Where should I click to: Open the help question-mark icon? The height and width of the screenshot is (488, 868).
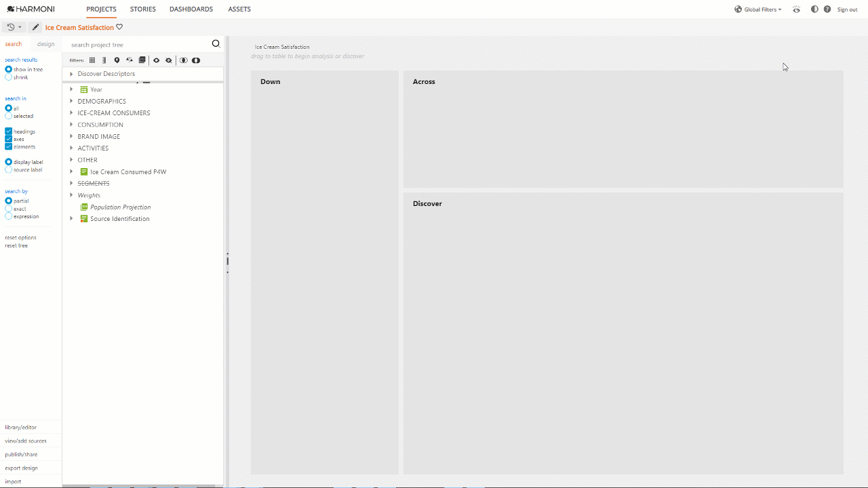pyautogui.click(x=827, y=9)
